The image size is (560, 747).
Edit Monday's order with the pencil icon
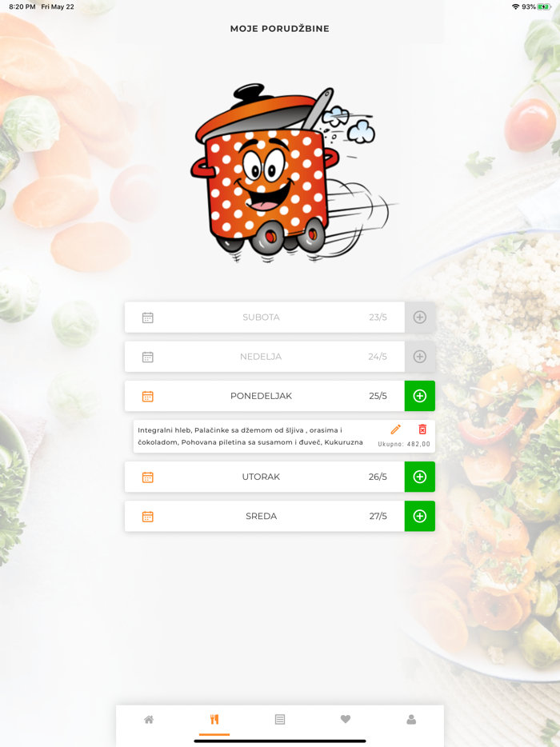tap(395, 429)
